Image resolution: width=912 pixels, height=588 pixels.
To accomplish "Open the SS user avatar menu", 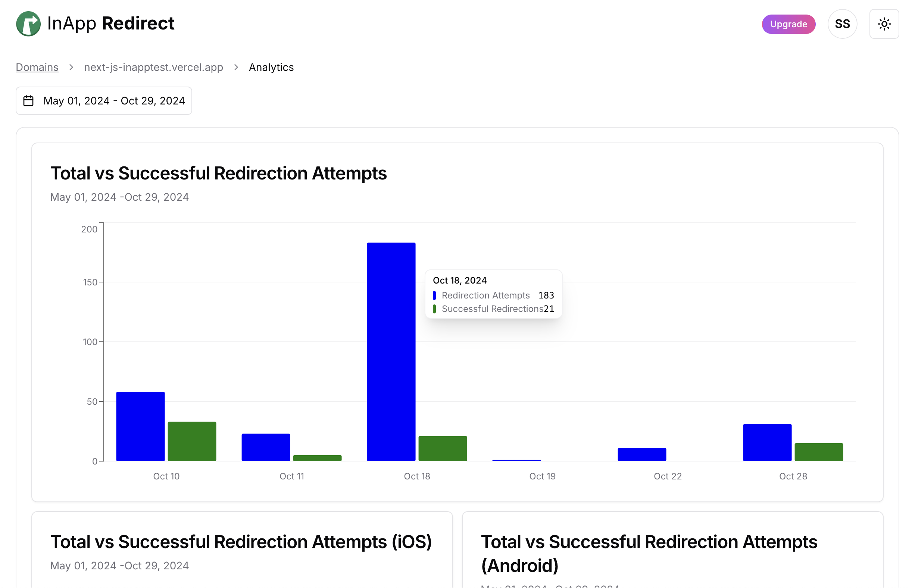I will 842,24.
